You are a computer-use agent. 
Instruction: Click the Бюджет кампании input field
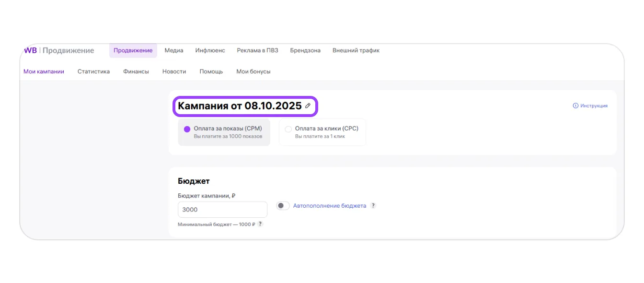pyautogui.click(x=222, y=210)
